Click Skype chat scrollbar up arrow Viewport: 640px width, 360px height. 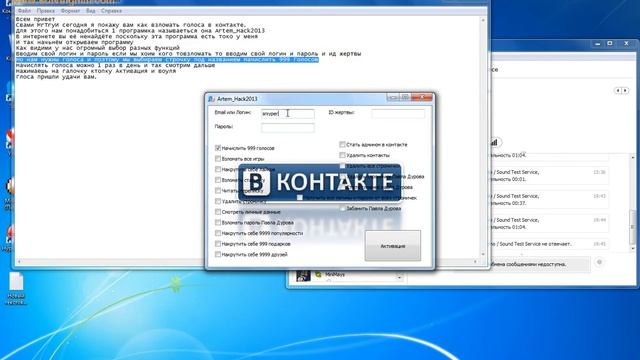coord(633,158)
